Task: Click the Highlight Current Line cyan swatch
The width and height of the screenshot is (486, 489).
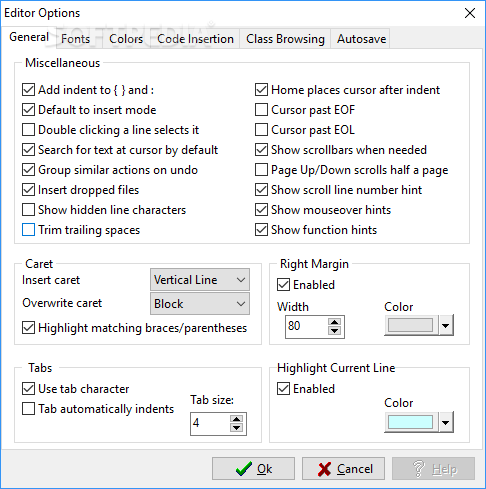Action: 410,422
